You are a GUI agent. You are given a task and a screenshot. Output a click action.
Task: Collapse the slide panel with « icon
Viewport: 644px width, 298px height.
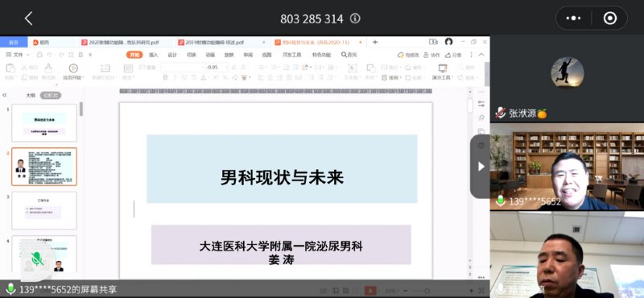(5, 95)
